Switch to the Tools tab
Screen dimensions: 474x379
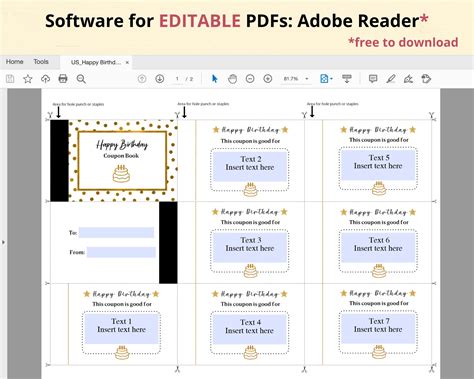(41, 62)
